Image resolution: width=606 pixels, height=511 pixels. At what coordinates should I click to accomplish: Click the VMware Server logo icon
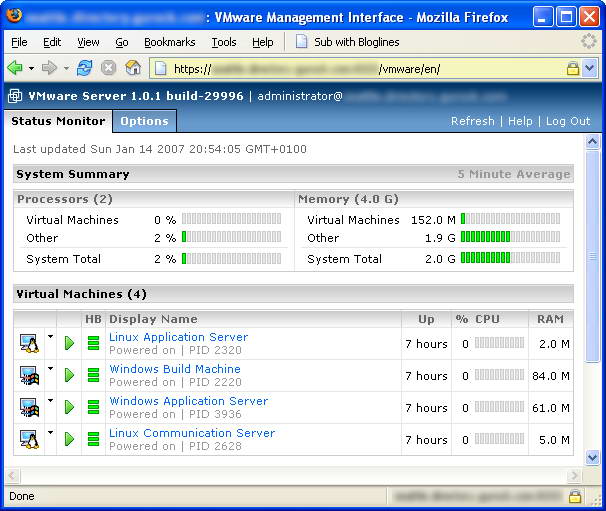tap(15, 96)
